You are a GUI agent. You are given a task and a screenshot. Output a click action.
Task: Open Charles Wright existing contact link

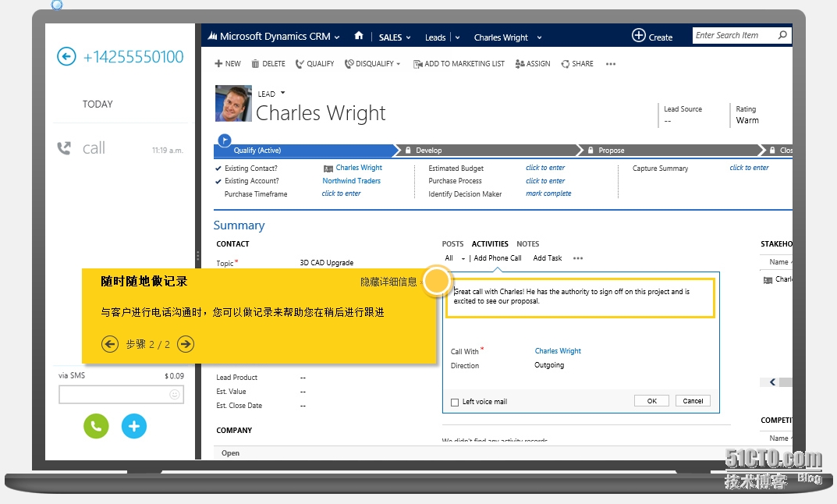359,168
